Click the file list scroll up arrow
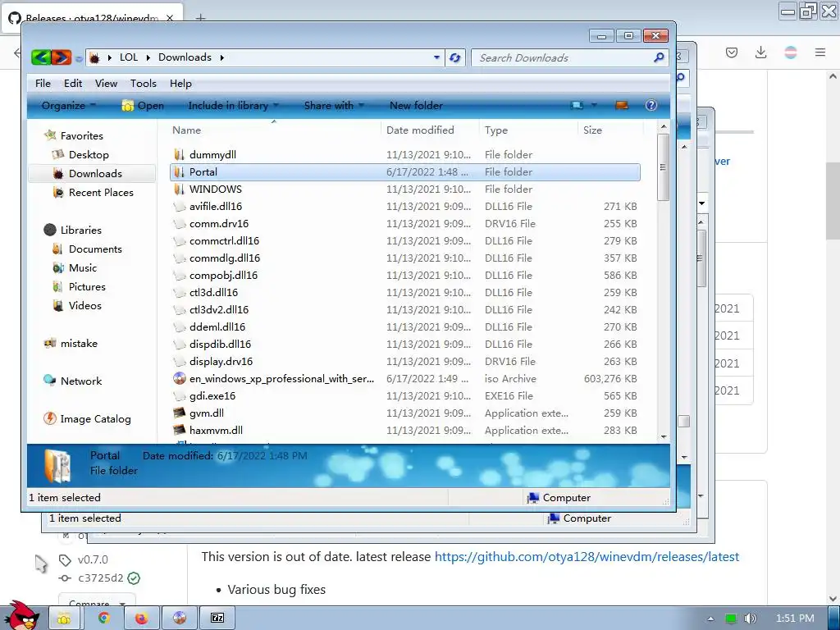 point(664,127)
